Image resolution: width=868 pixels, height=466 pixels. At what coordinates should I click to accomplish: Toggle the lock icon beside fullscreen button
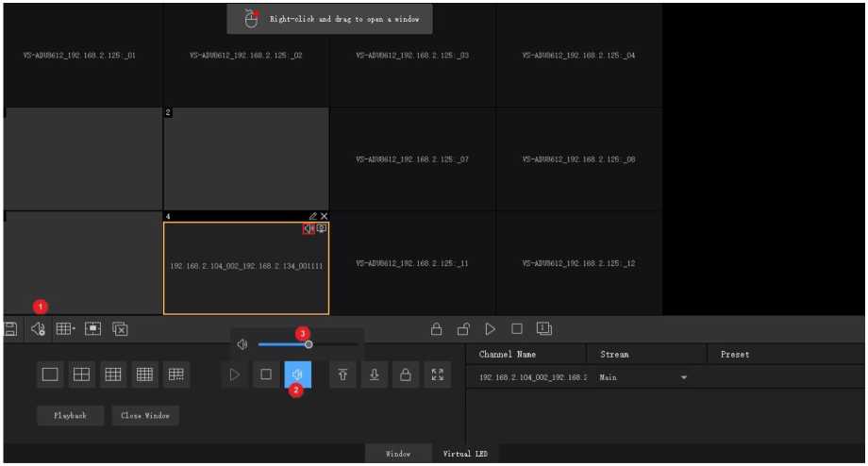tap(406, 374)
